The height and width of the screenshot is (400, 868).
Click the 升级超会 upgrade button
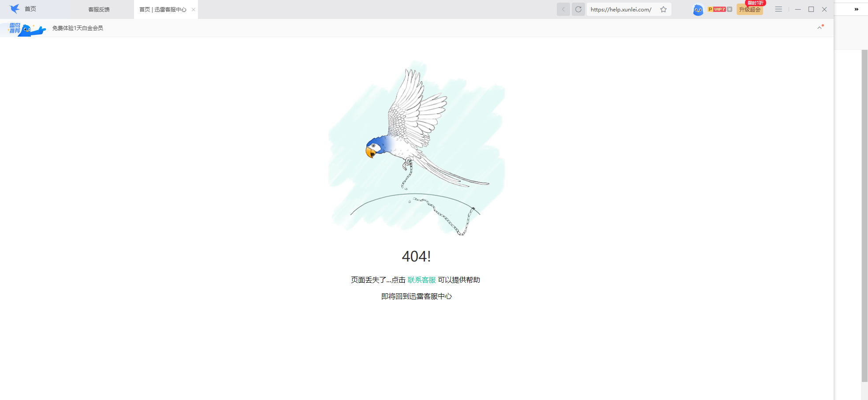[749, 9]
